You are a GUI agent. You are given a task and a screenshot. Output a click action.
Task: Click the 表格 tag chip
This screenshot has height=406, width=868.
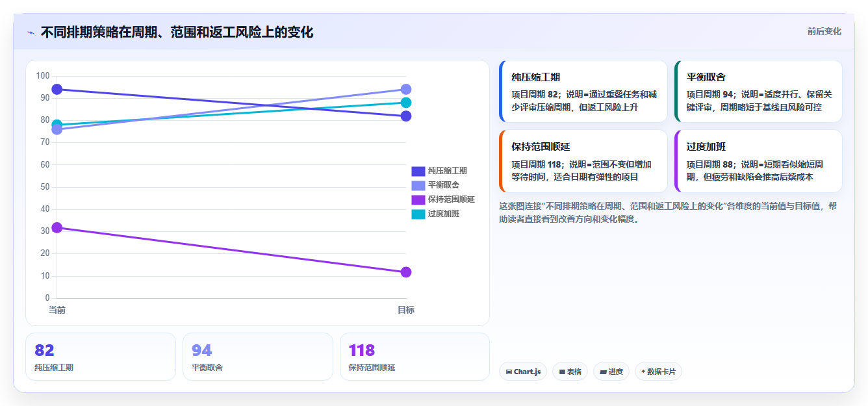click(x=570, y=372)
